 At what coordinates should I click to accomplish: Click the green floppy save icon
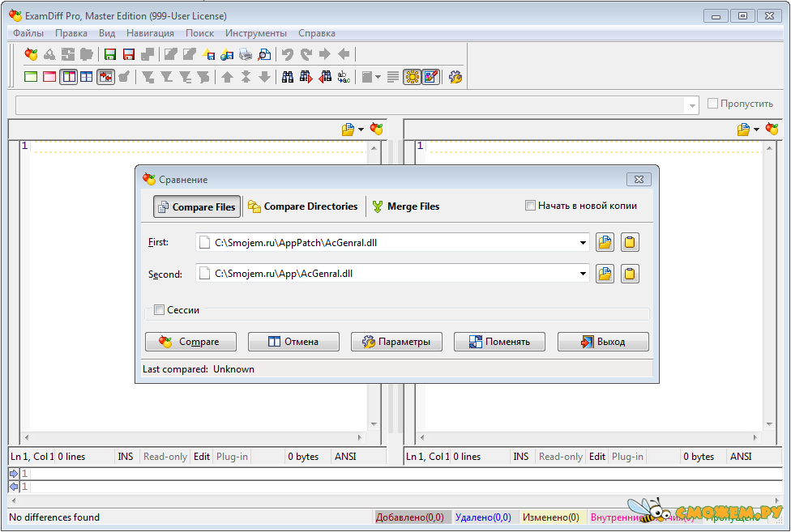click(x=110, y=54)
